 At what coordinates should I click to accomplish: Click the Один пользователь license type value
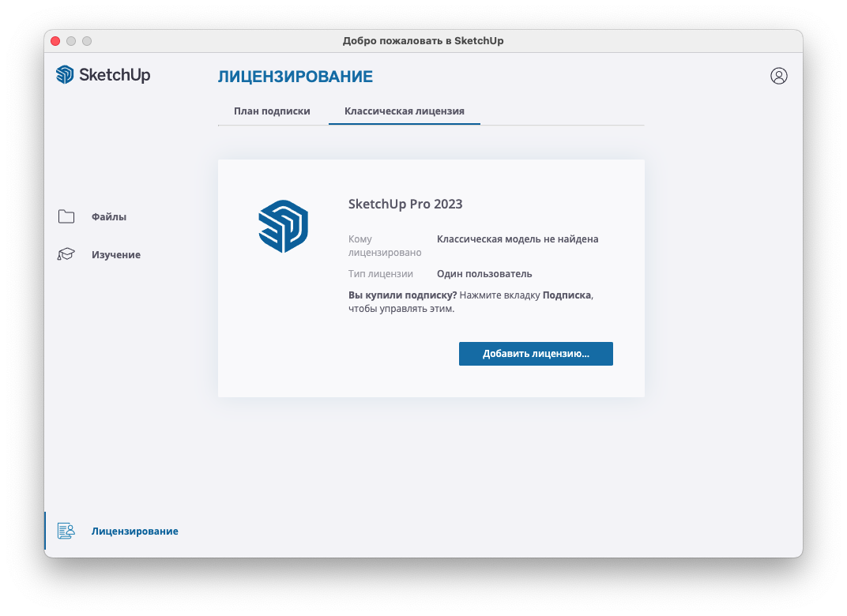pos(484,274)
